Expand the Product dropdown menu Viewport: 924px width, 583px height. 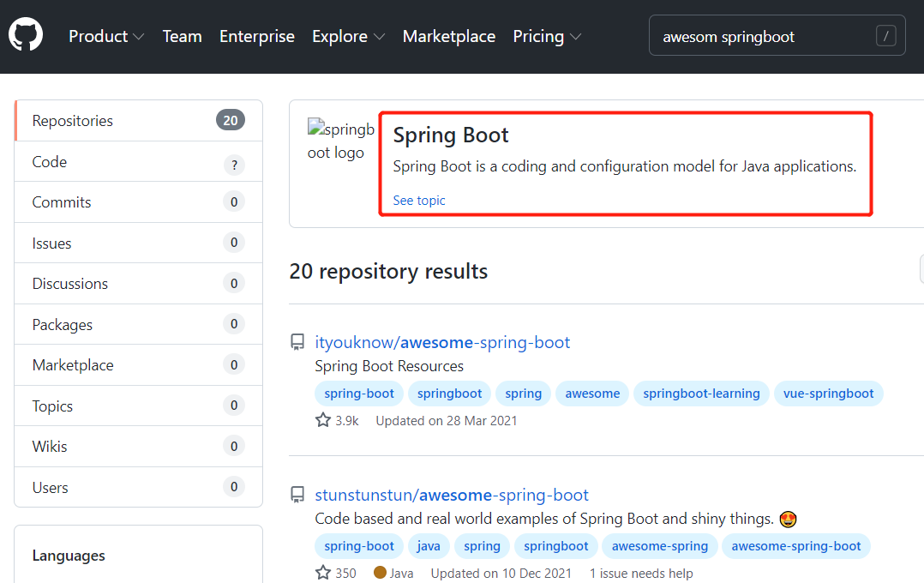click(106, 36)
